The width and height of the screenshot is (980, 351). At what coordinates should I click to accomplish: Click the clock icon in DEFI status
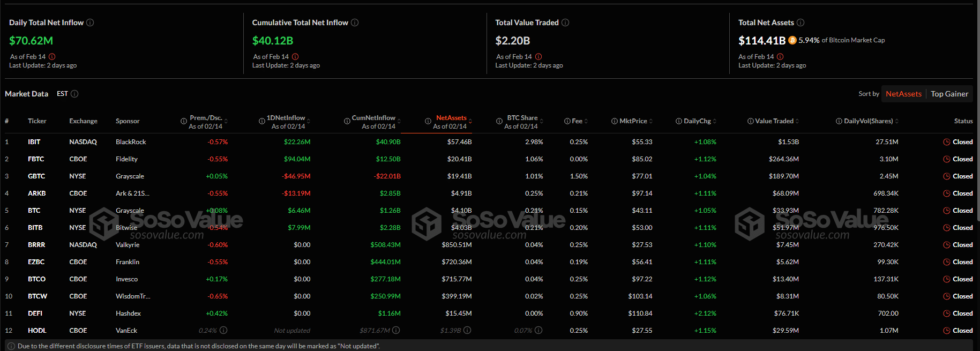[x=947, y=313]
